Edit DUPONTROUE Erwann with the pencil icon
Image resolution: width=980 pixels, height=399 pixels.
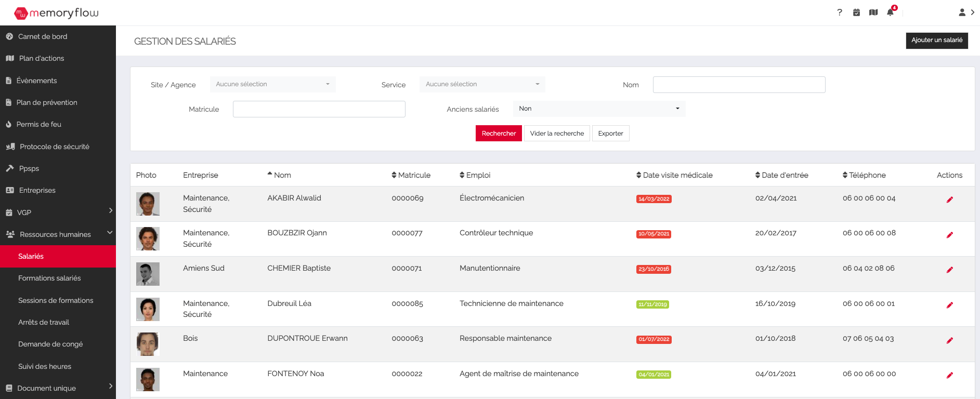pos(949,340)
